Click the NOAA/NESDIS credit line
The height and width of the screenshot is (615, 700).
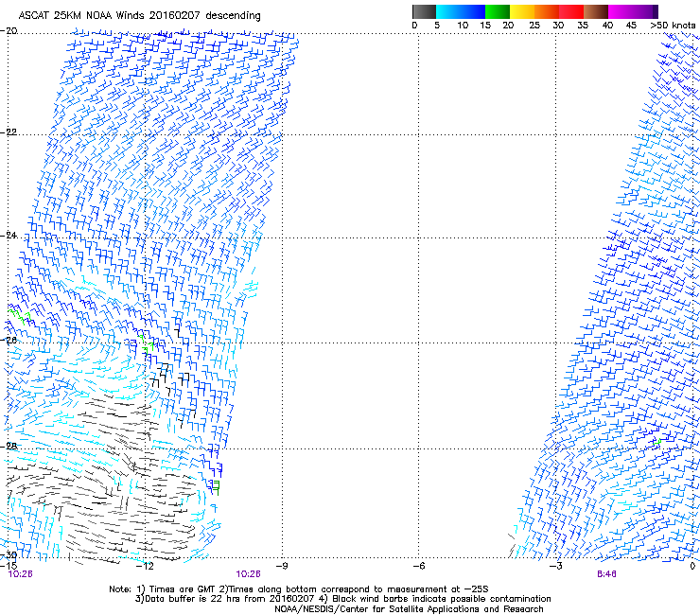pos(409,609)
